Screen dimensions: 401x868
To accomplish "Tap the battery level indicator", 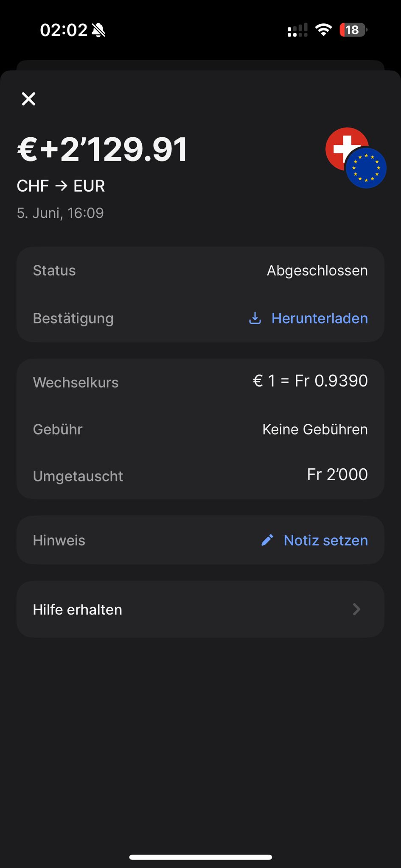I will point(353,30).
